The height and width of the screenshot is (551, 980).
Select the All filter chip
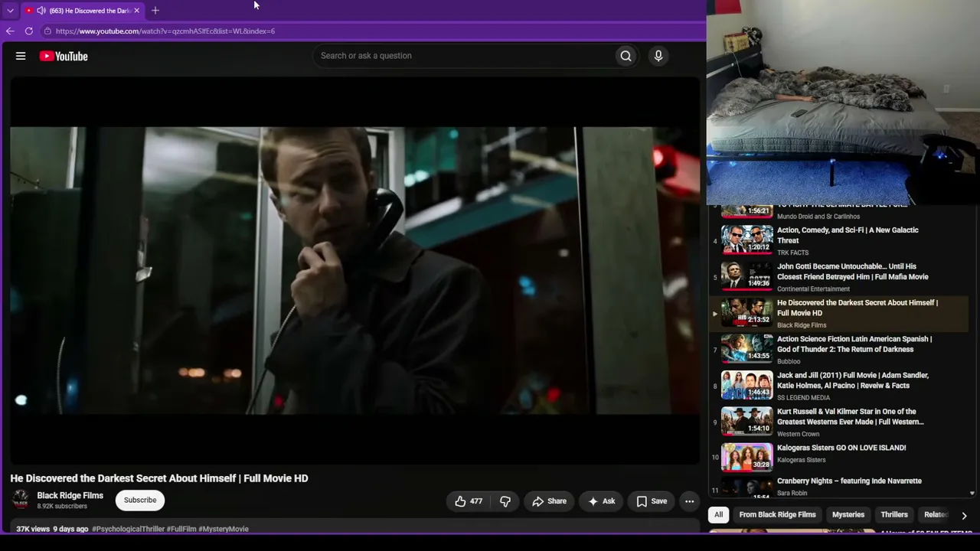[x=718, y=515]
